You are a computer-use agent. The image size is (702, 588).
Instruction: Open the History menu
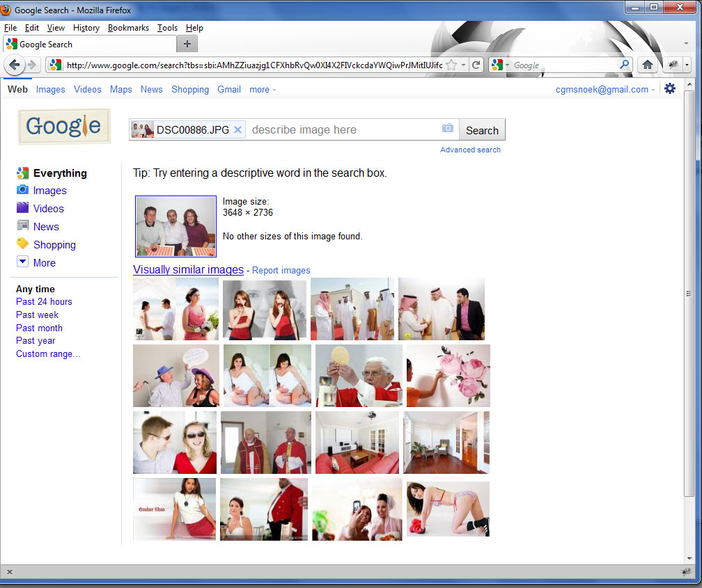86,28
